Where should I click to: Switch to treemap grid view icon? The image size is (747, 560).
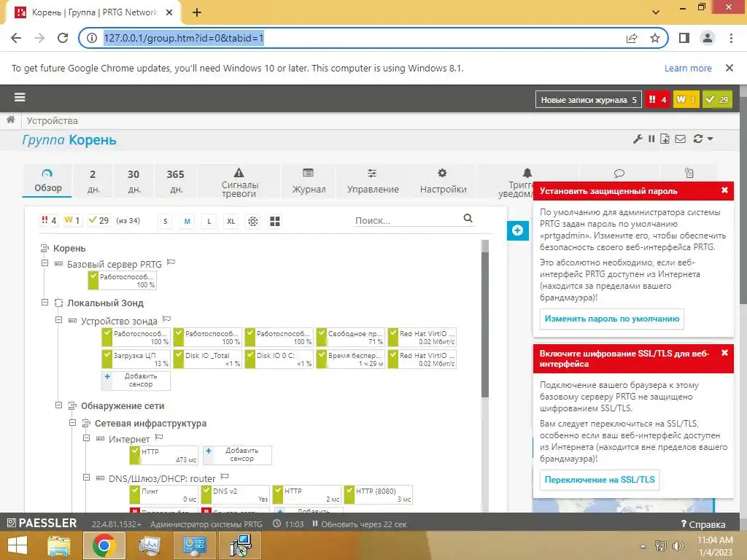pyautogui.click(x=275, y=221)
